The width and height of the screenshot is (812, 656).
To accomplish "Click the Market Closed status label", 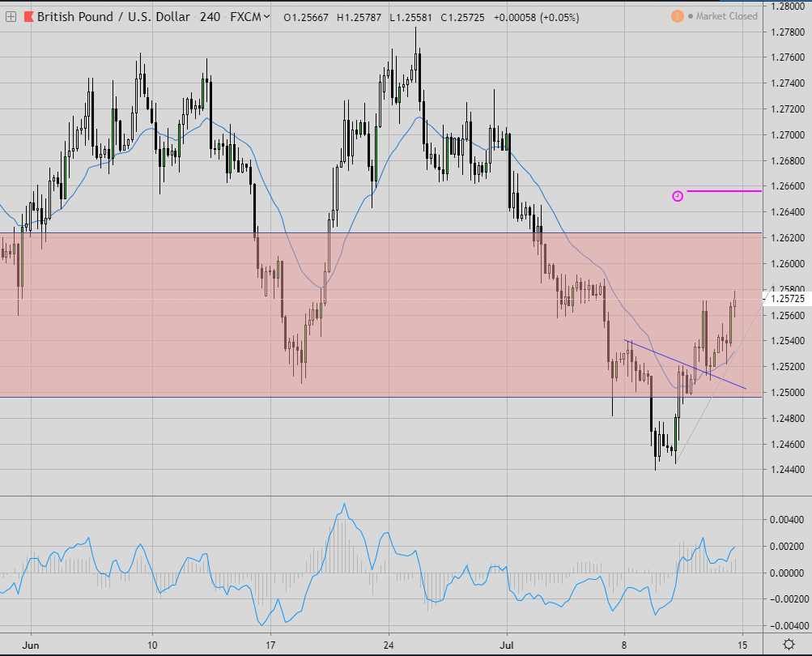I will point(726,16).
